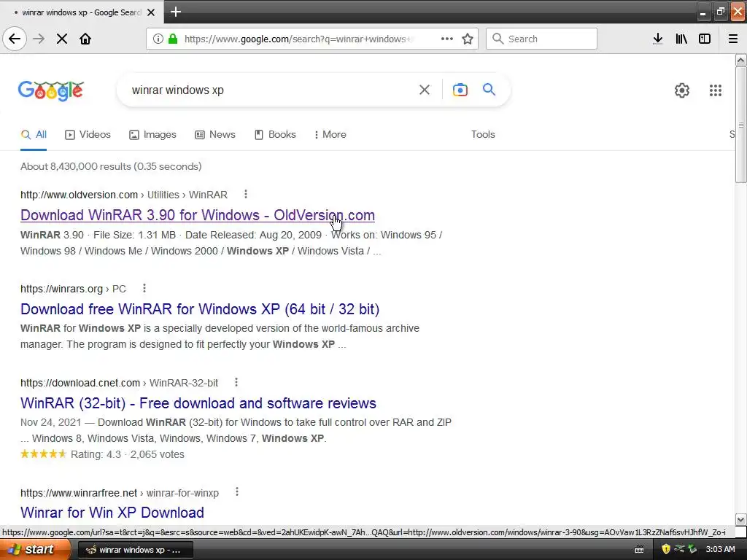
Task: Click the scrollbar down arrow
Action: point(741,519)
